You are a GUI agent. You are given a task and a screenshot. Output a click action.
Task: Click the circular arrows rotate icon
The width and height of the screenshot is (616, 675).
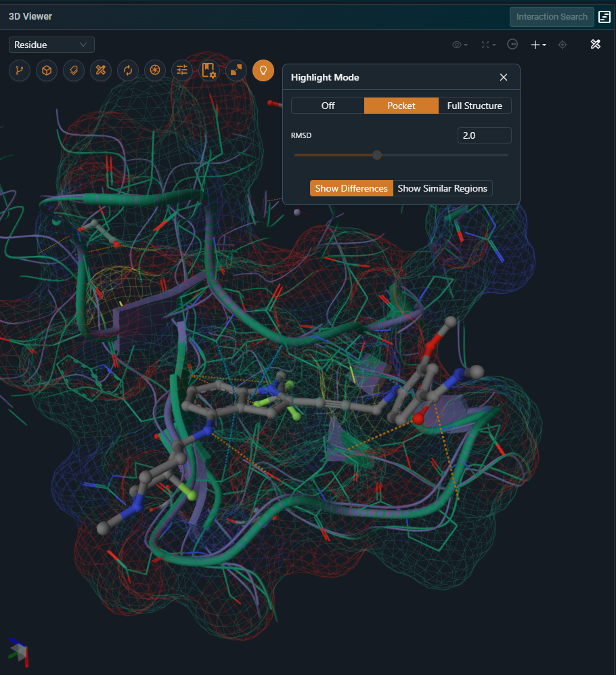(127, 70)
